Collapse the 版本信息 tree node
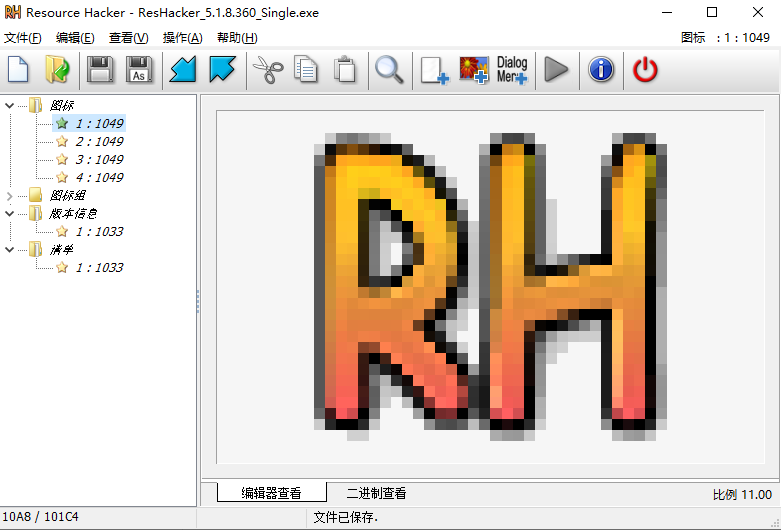 tap(10, 213)
